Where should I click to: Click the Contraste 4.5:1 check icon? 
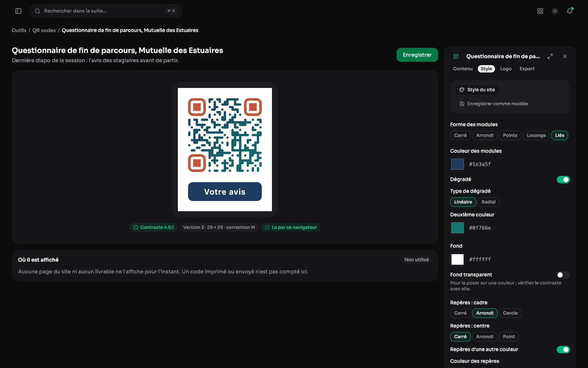(x=136, y=227)
